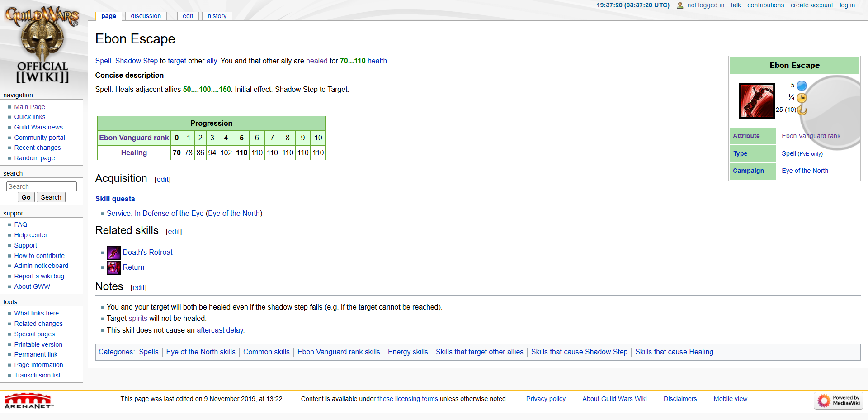This screenshot has height=420, width=868.
Task: Open Main Page from navigation
Action: click(30, 107)
